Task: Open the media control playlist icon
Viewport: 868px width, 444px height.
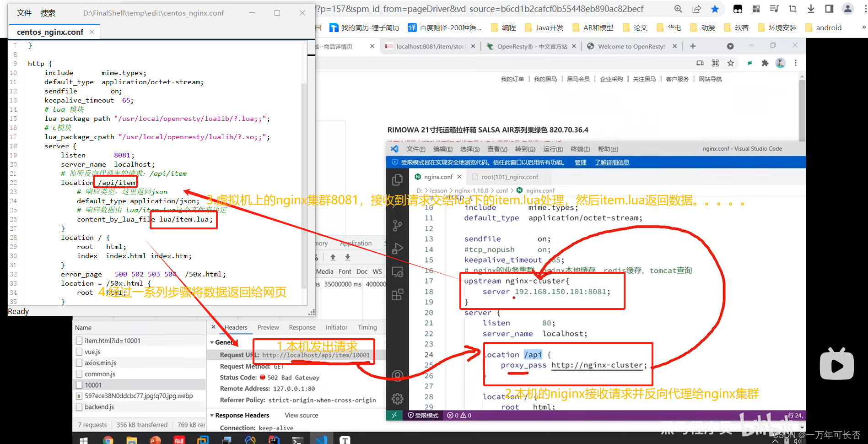Action: pyautogui.click(x=774, y=9)
